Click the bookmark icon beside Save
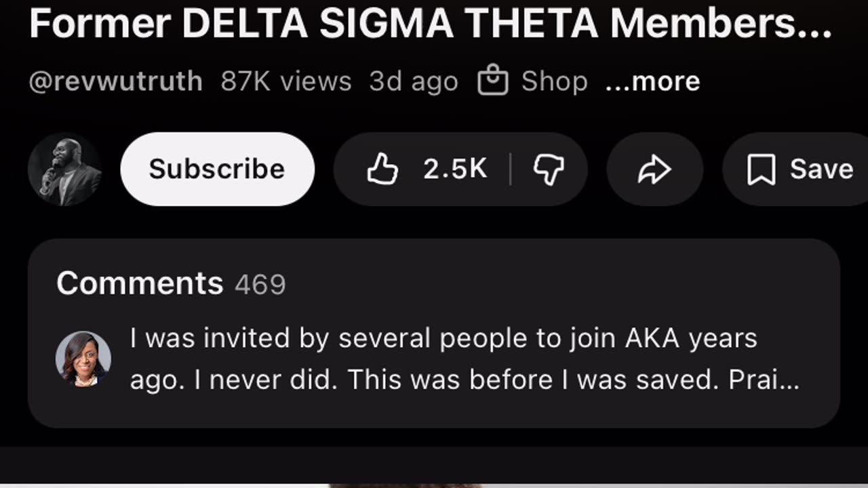The width and height of the screenshot is (868, 488). coord(761,169)
